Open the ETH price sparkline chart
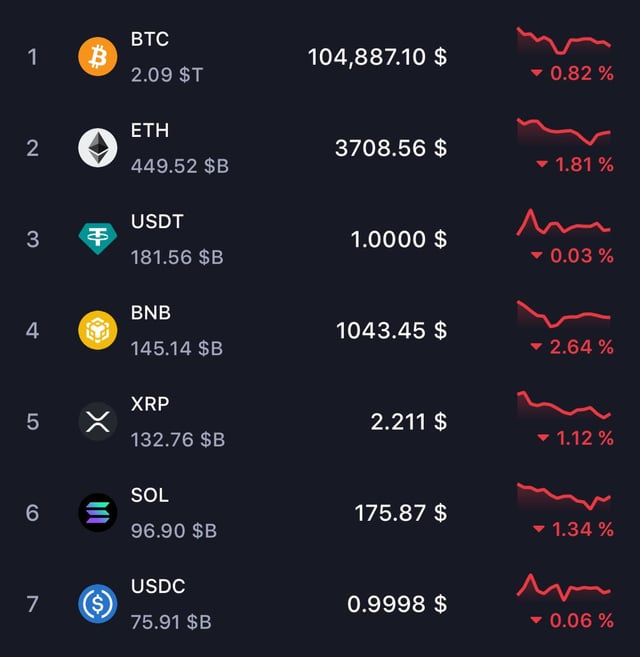The image size is (640, 657). pyautogui.click(x=563, y=133)
